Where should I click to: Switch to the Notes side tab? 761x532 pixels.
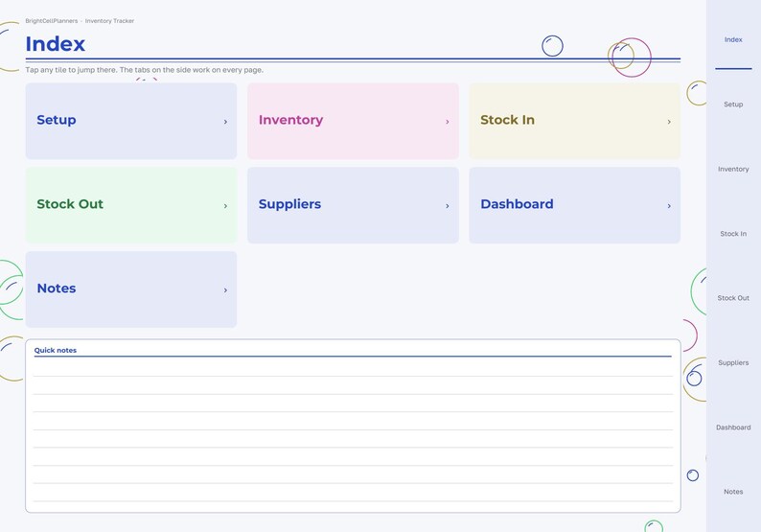(x=733, y=492)
